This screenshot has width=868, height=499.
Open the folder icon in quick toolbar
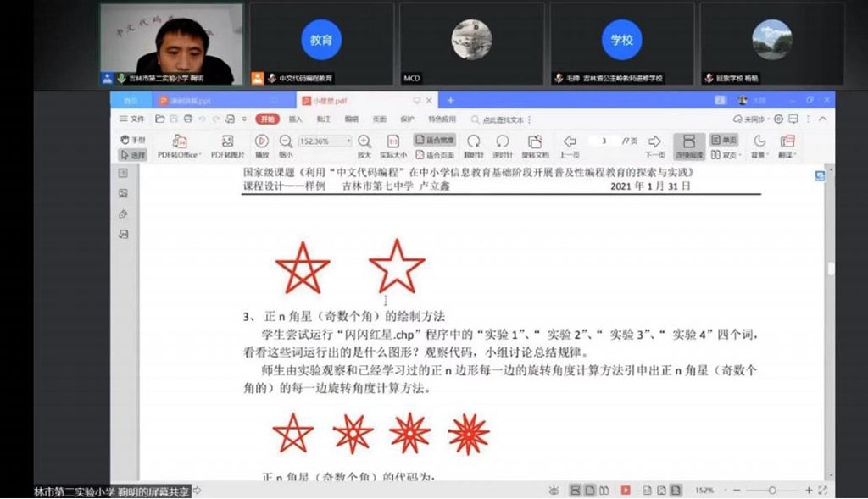pyautogui.click(x=160, y=119)
